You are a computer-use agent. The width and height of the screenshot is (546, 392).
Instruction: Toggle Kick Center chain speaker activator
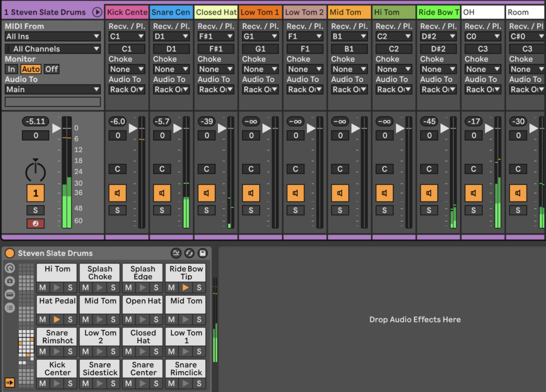(117, 193)
